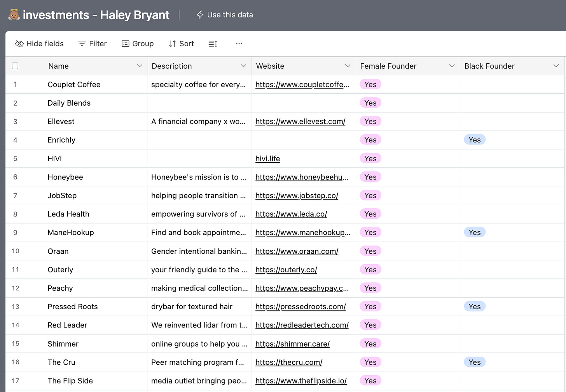The width and height of the screenshot is (566, 392).
Task: Select the Honeybee name cell
Action: coord(96,177)
